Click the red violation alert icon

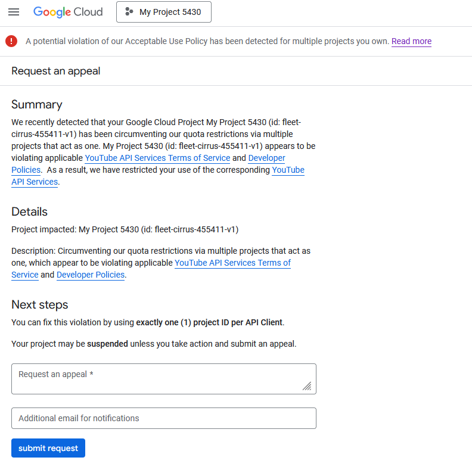[11, 41]
